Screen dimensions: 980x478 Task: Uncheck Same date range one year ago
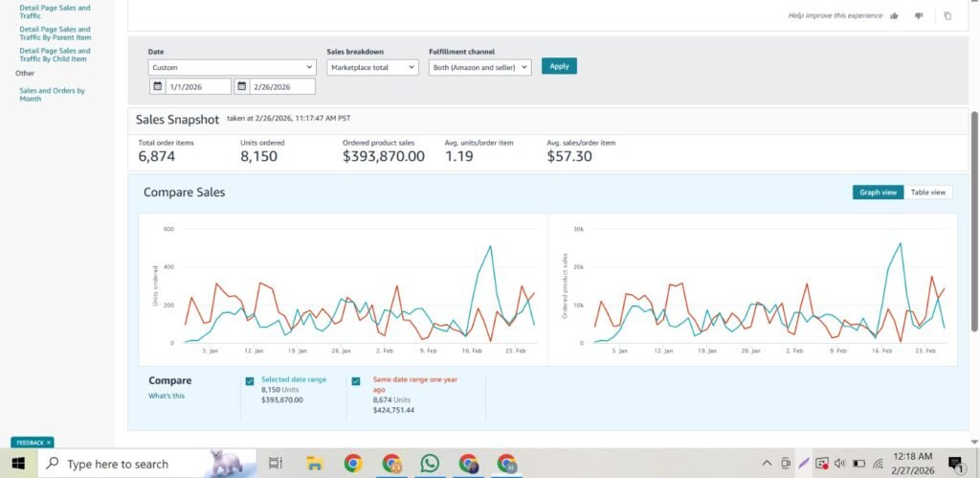pos(355,381)
